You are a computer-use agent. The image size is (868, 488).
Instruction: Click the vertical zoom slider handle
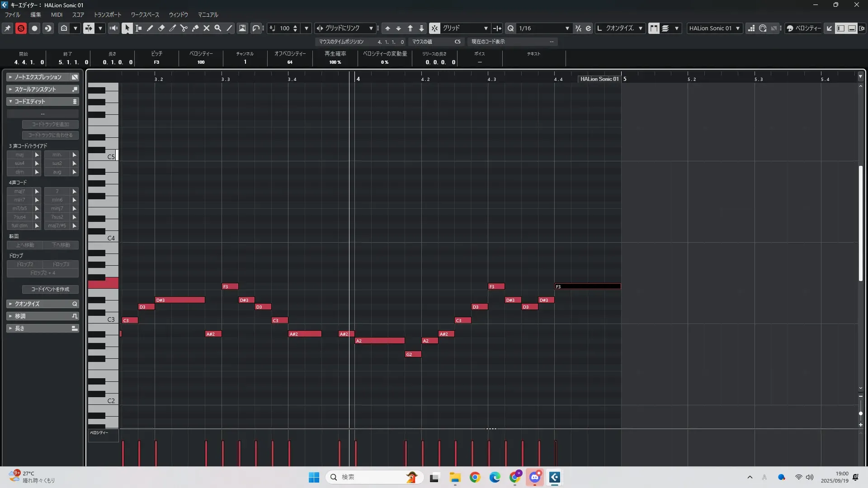[860, 413]
